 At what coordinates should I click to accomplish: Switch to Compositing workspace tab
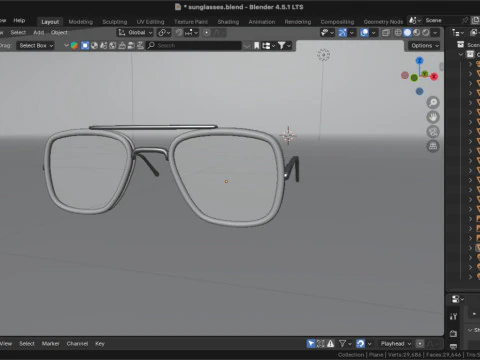coord(337,22)
